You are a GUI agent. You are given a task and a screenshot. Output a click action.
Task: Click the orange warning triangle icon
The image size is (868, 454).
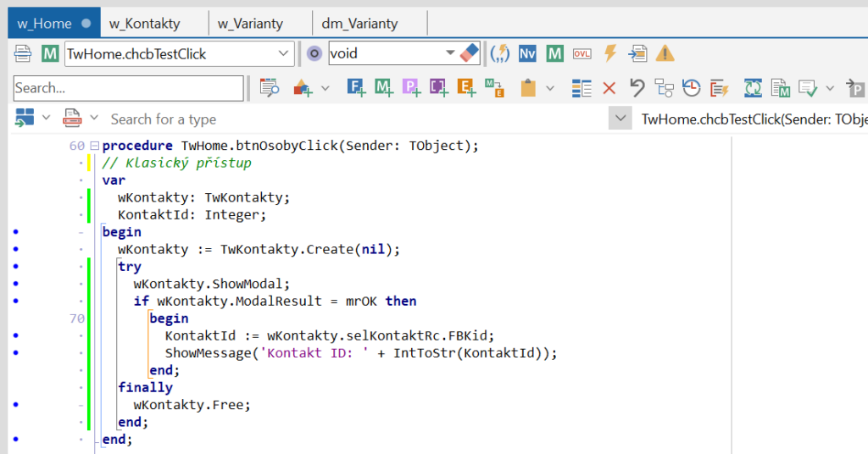[x=665, y=53]
